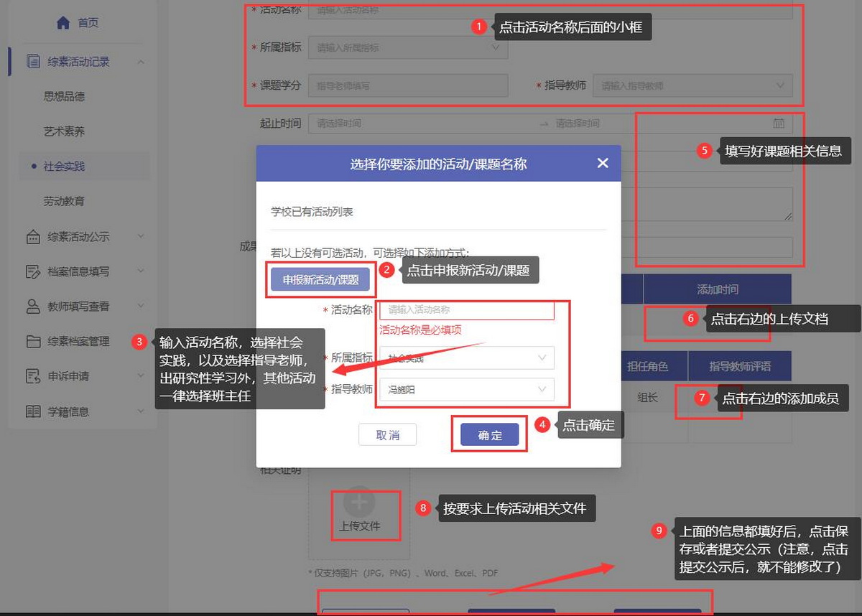Click the 档案信息填写 pencil icon
This screenshot has width=862, height=616.
(33, 271)
